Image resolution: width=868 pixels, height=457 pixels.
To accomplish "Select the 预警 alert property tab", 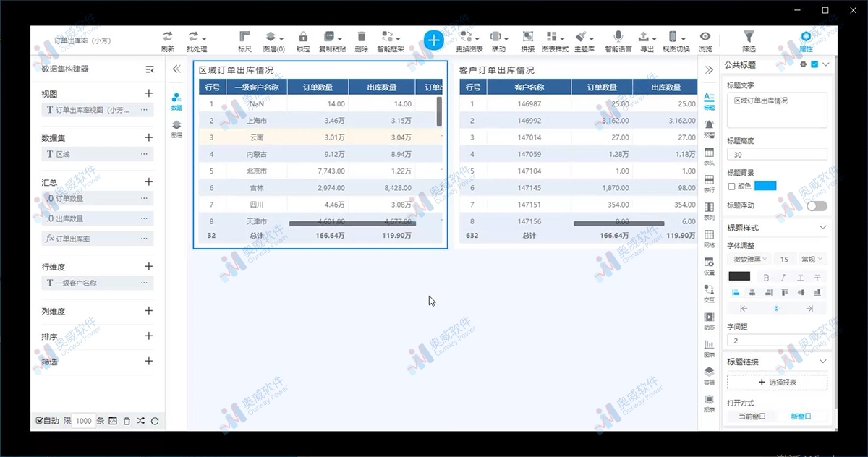I will pos(709,128).
